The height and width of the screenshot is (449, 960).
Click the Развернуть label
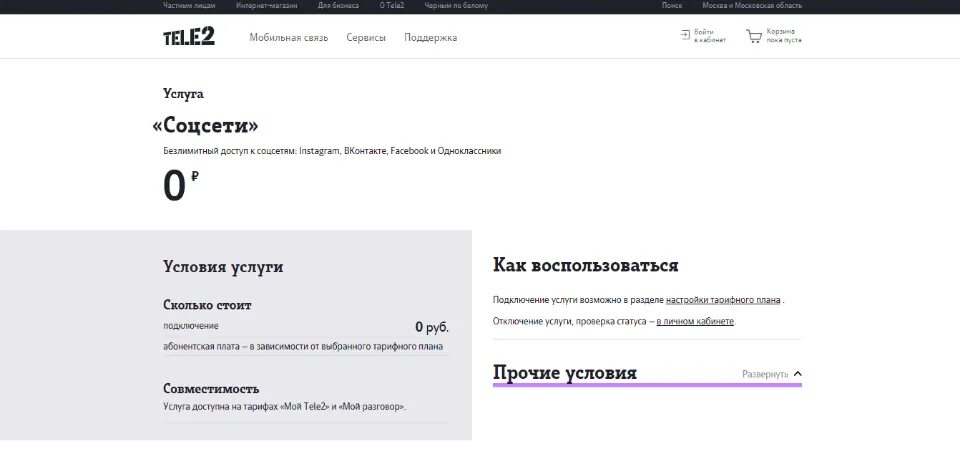[x=765, y=374]
